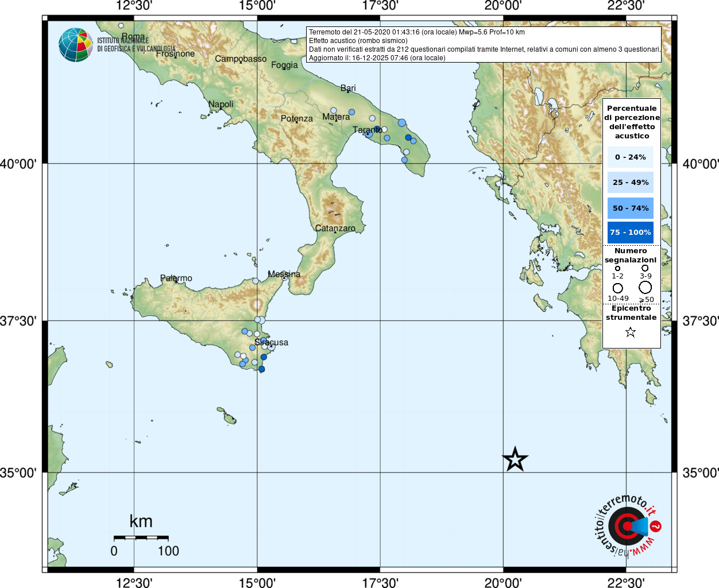This screenshot has width=719, height=588.
Task: Click the earthquake info header text box
Action: 484,45
